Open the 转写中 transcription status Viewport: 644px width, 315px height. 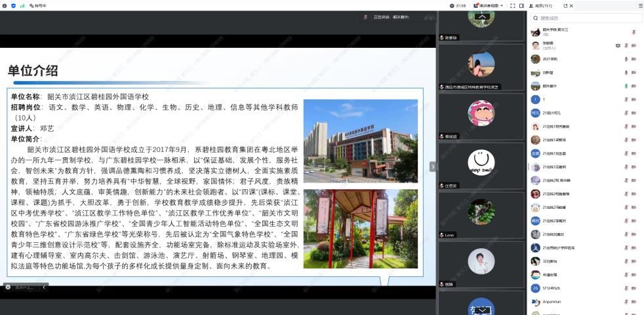click(x=38, y=6)
